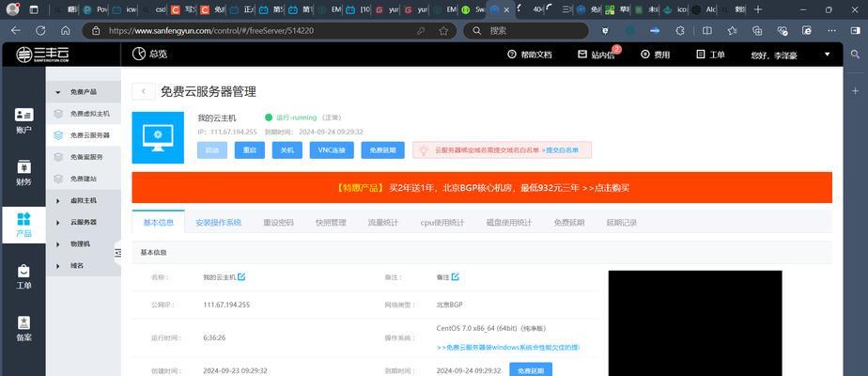Click the 关机 shutdown button
This screenshot has height=376, width=868.
pos(287,150)
